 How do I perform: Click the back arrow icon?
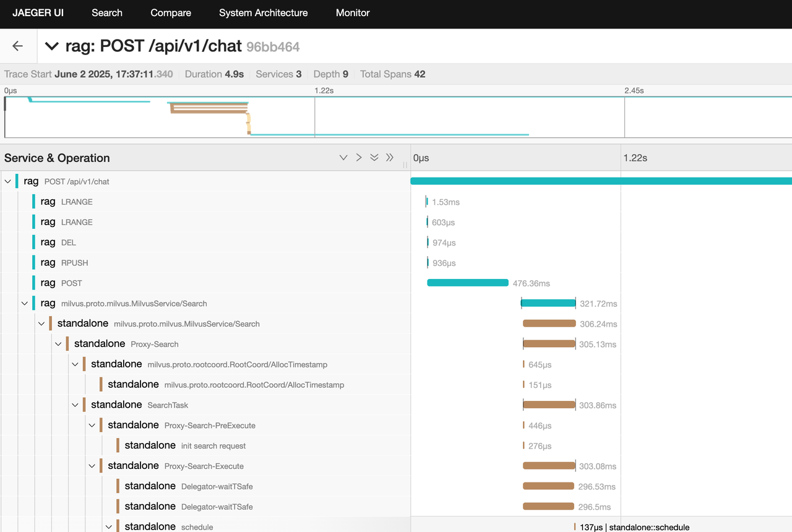pos(17,46)
